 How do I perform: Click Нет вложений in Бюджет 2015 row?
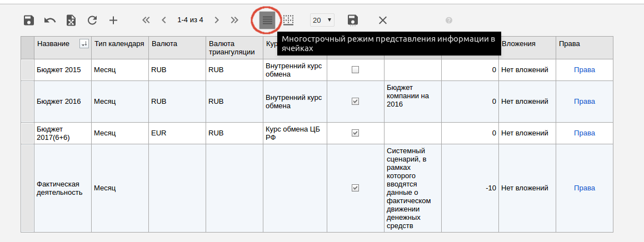point(527,70)
